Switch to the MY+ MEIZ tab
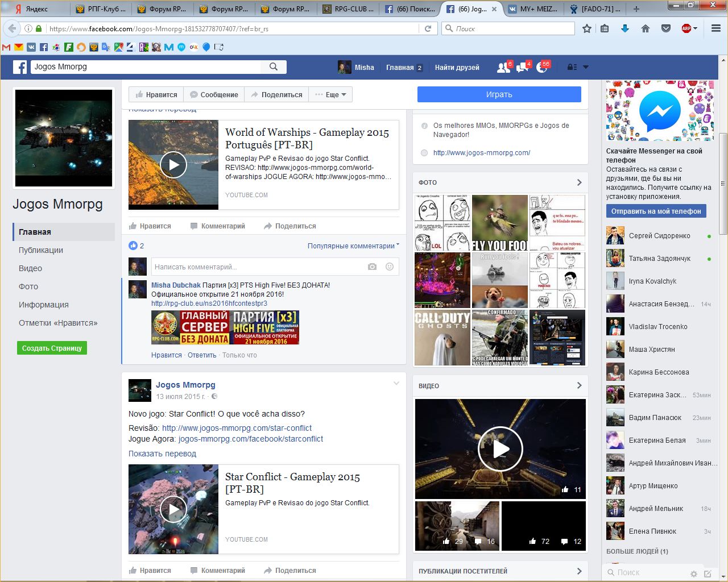 (533, 9)
